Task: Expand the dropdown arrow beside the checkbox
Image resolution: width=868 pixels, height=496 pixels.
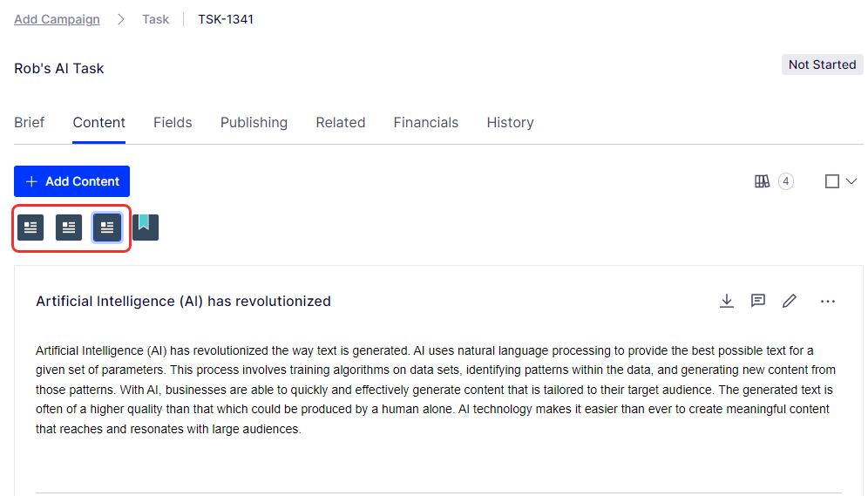Action: [851, 181]
